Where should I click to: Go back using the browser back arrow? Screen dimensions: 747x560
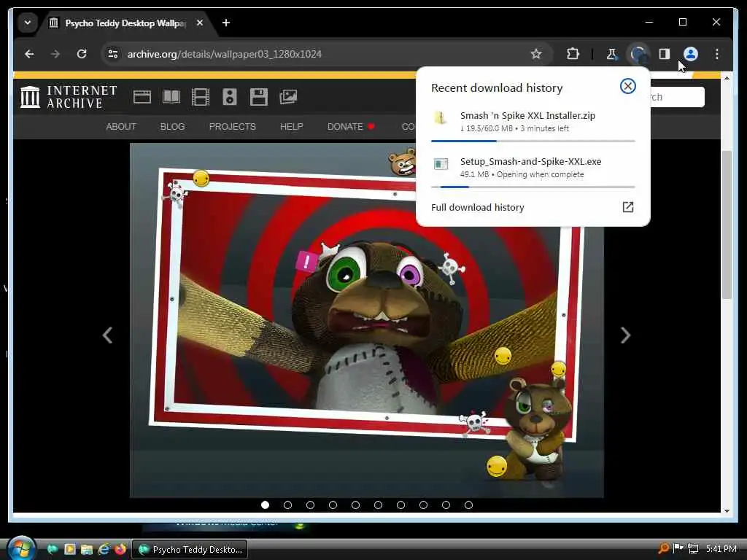point(29,54)
